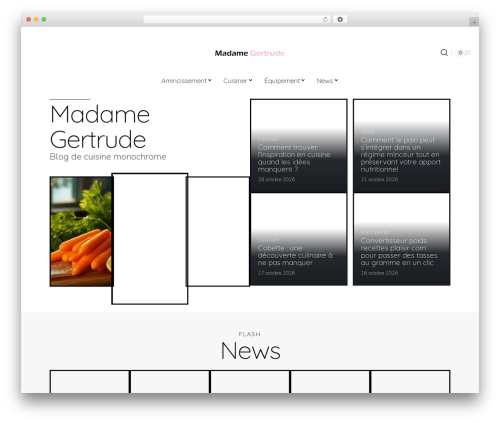Viewport: 500px width, 423px height.
Task: Close the browser window with red button
Action: pyautogui.click(x=29, y=20)
